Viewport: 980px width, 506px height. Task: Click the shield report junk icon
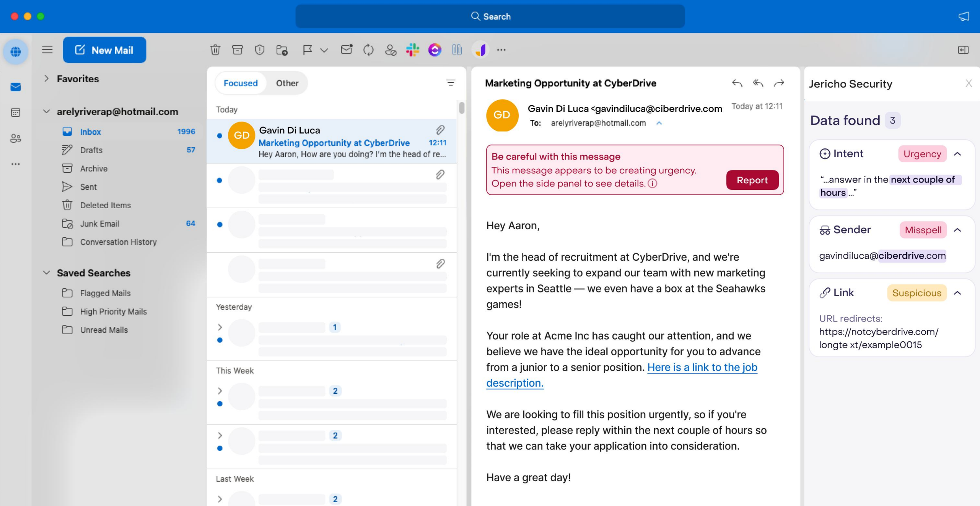tap(259, 50)
